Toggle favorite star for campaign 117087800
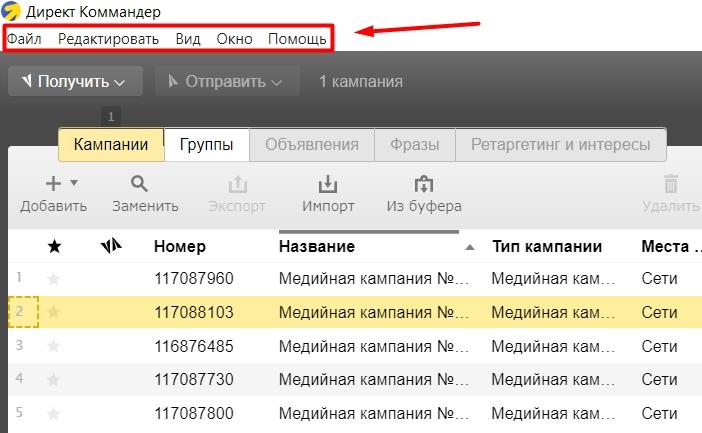This screenshot has width=702, height=433. tap(53, 413)
